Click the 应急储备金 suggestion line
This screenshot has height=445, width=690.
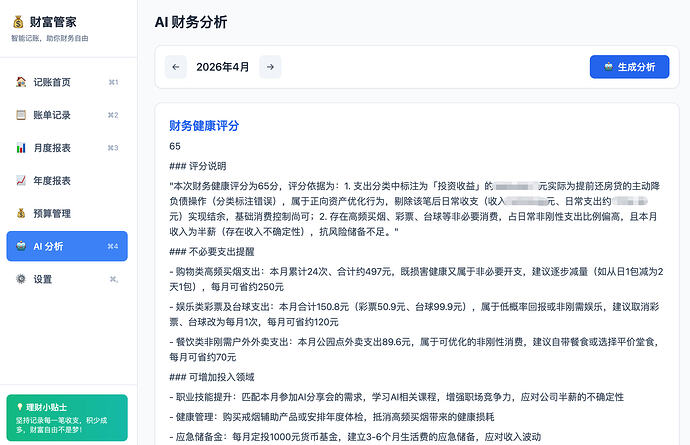pyautogui.click(x=355, y=437)
